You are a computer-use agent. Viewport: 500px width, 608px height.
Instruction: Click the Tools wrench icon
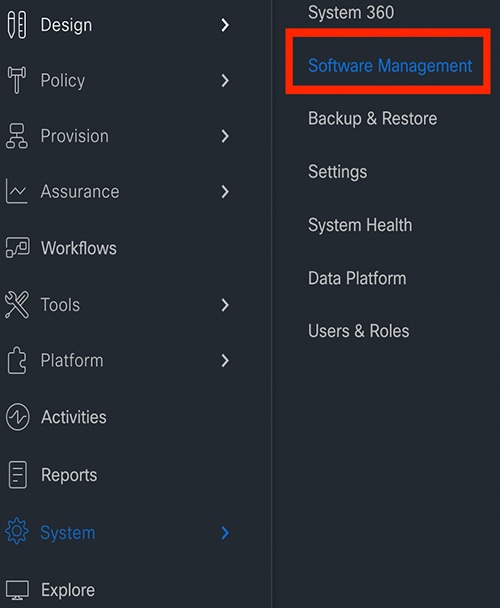(17, 305)
